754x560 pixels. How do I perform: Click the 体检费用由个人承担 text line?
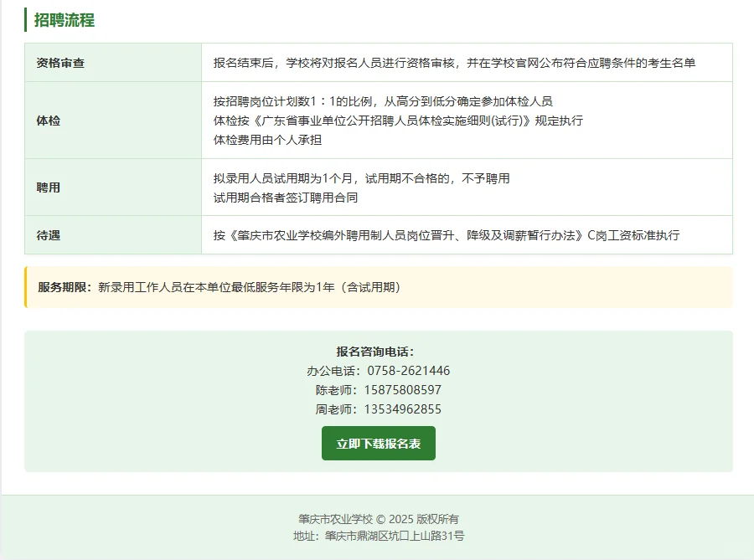(x=267, y=139)
